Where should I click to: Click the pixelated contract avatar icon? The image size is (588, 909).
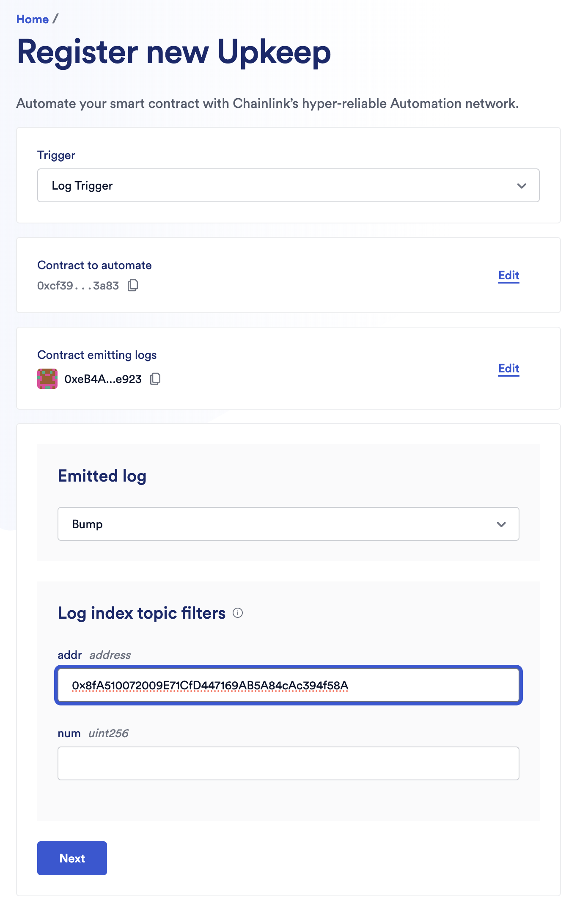pos(47,379)
